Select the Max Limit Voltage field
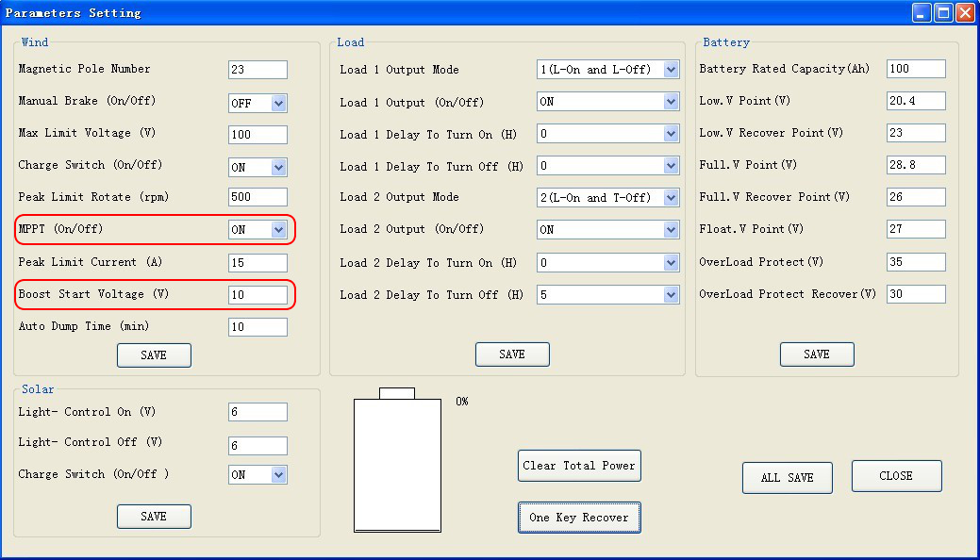This screenshot has height=560, width=980. tap(257, 135)
